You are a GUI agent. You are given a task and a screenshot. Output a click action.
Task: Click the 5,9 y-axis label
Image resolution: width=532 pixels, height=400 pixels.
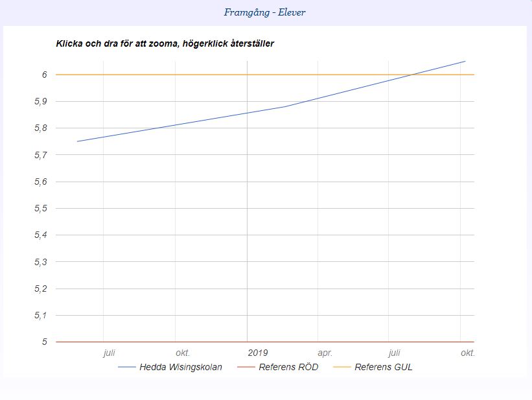pos(41,102)
